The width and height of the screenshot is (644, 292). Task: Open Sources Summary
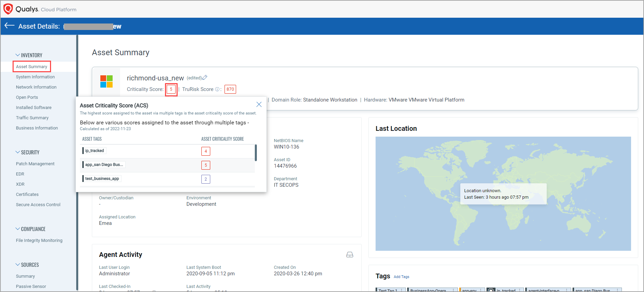coord(25,276)
